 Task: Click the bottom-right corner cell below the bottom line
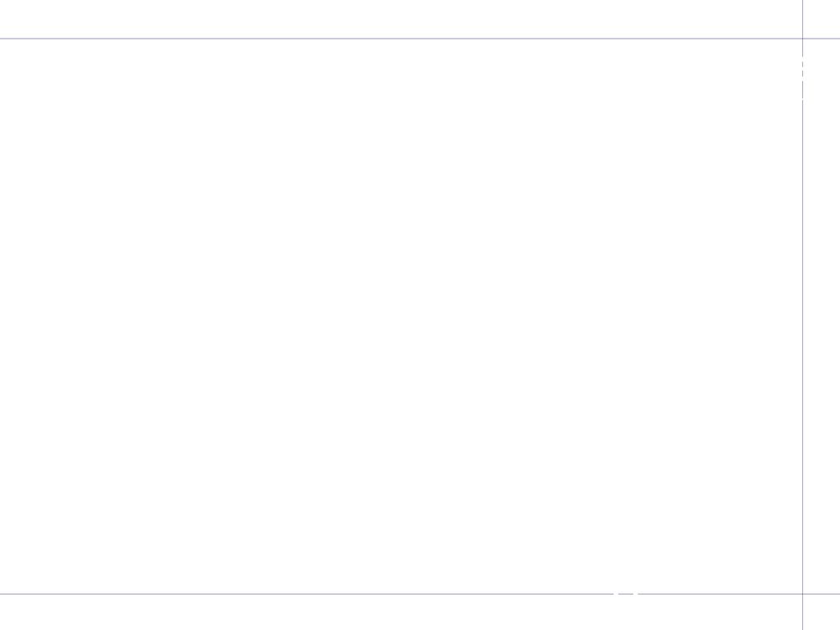[x=822, y=612]
